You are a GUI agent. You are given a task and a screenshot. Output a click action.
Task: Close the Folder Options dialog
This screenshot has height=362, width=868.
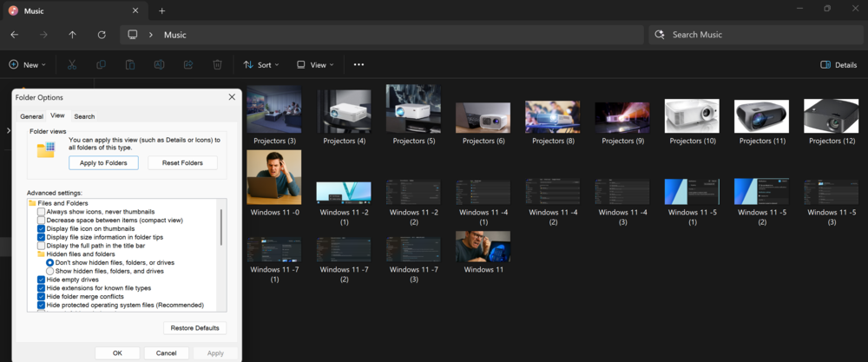[232, 97]
